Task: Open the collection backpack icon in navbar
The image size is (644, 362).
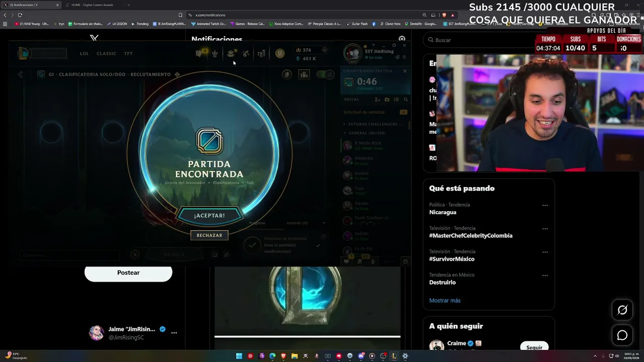Action: [231, 53]
